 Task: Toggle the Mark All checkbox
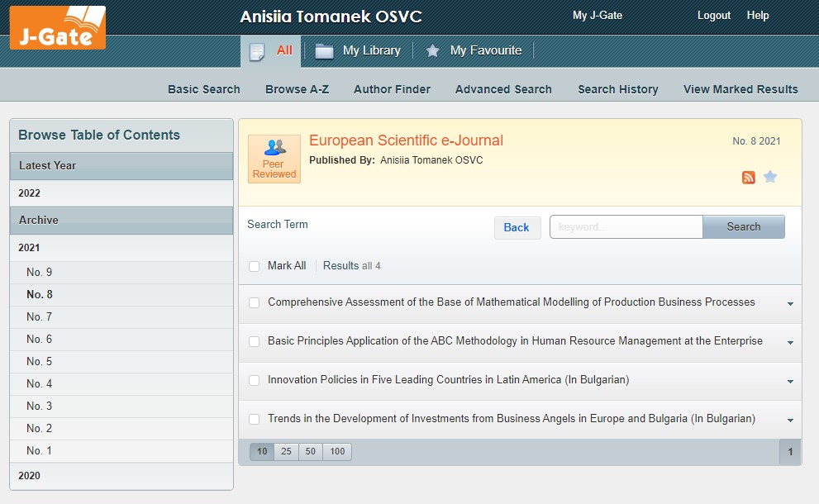point(255,266)
